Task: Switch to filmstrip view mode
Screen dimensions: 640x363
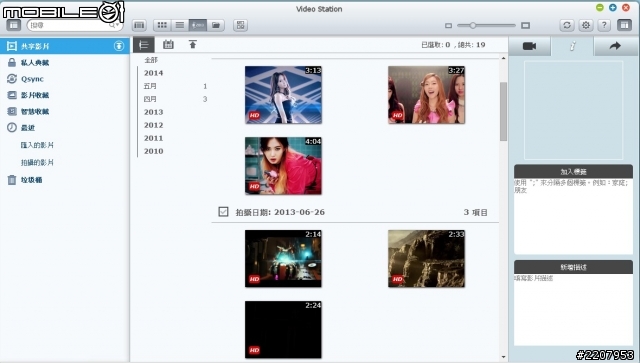Action: (139, 25)
